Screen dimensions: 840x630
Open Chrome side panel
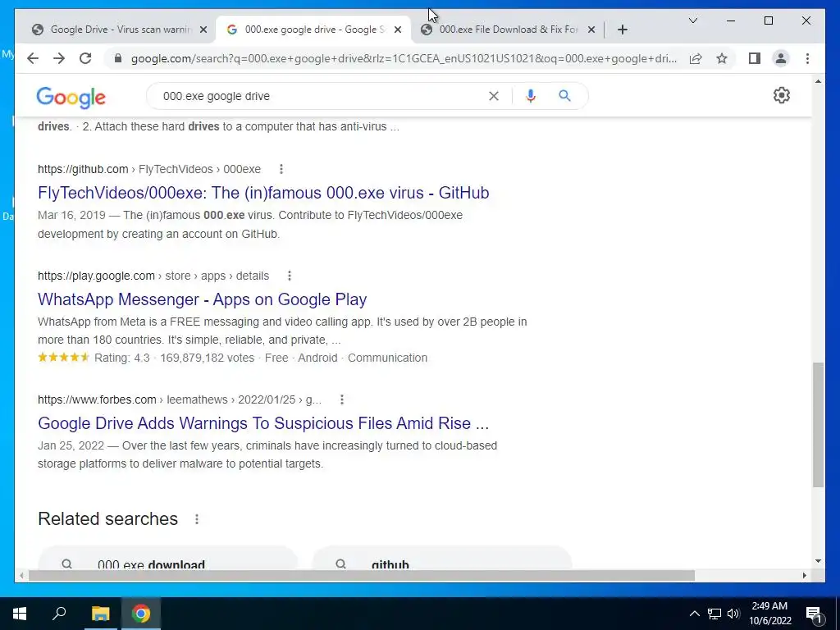(x=755, y=58)
